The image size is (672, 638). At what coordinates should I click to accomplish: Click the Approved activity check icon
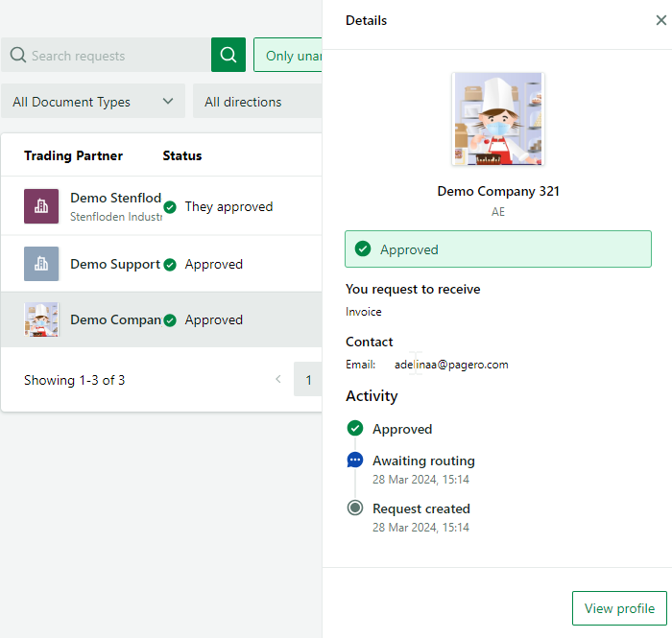click(355, 428)
